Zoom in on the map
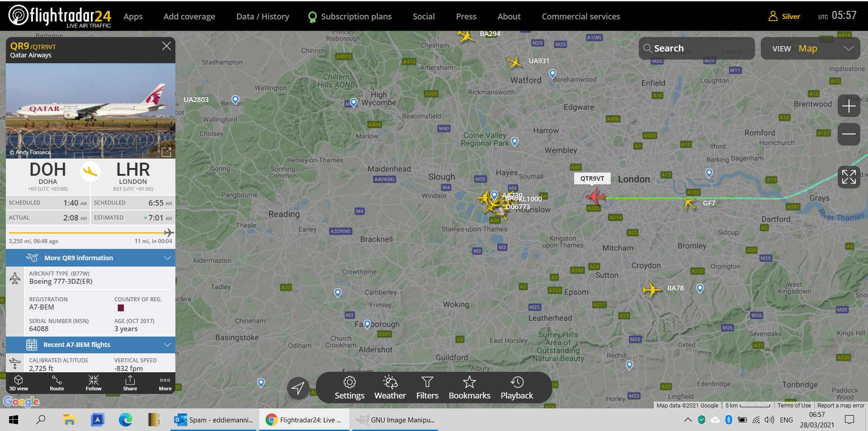The image size is (868, 431). [x=849, y=106]
